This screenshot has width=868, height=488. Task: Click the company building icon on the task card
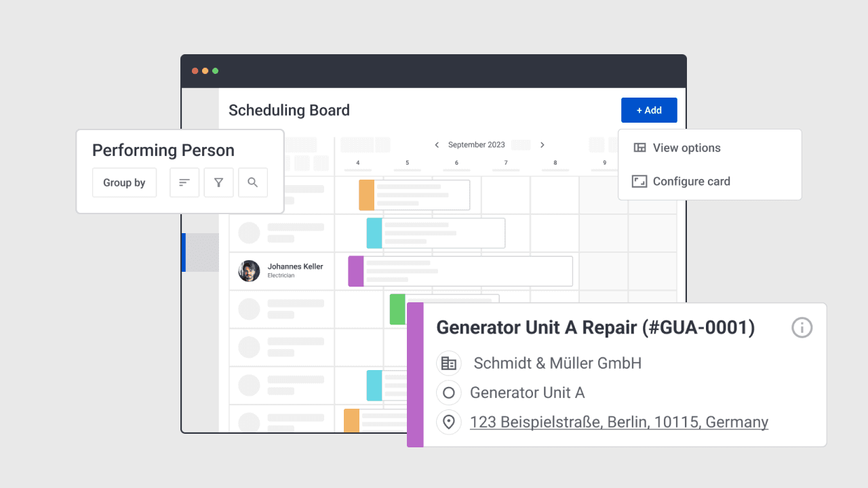pos(449,363)
